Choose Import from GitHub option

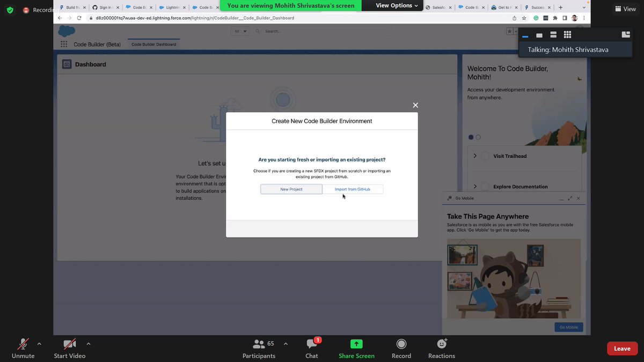click(353, 189)
